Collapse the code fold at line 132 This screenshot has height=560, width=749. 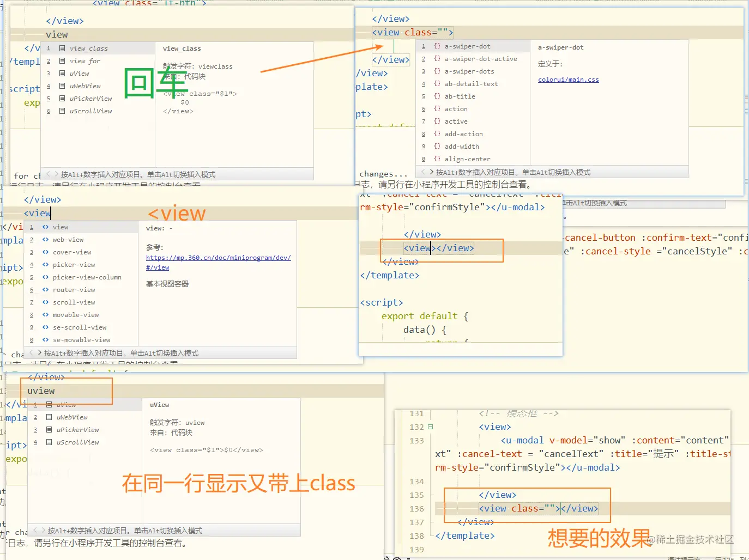click(x=430, y=427)
